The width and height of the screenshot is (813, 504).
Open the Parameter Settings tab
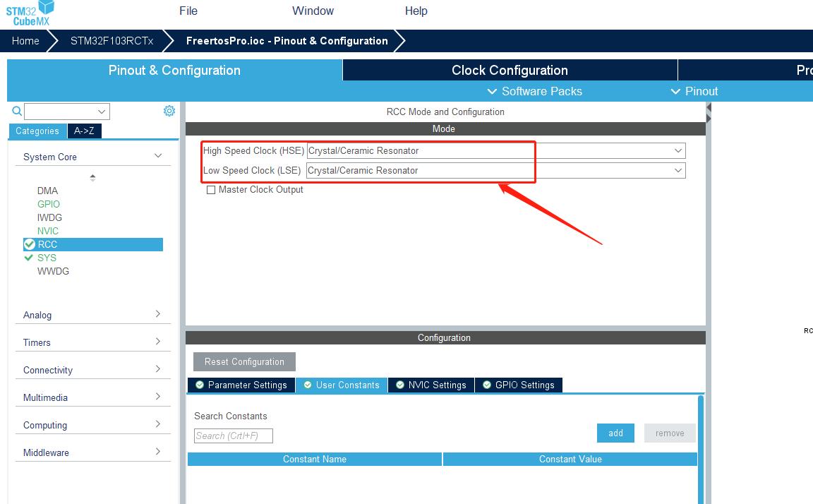pyautogui.click(x=241, y=385)
